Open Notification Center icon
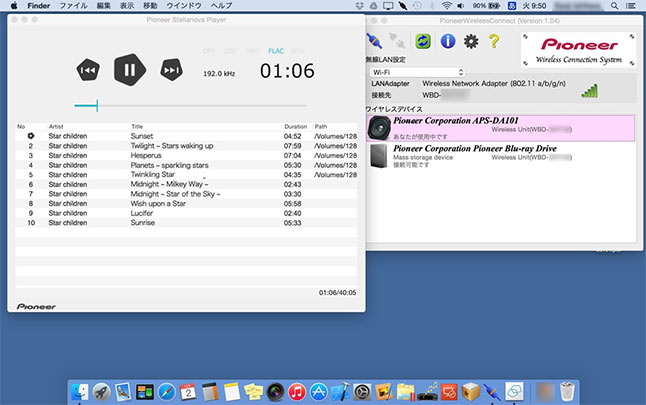Screen dimensions: 646x405 tap(631, 6)
